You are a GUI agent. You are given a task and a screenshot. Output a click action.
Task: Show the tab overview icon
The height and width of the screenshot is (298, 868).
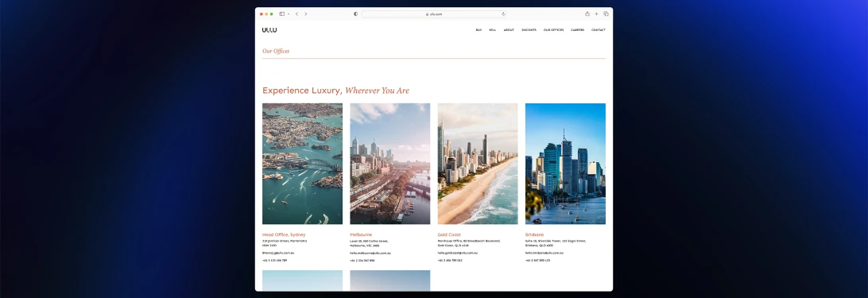click(606, 14)
